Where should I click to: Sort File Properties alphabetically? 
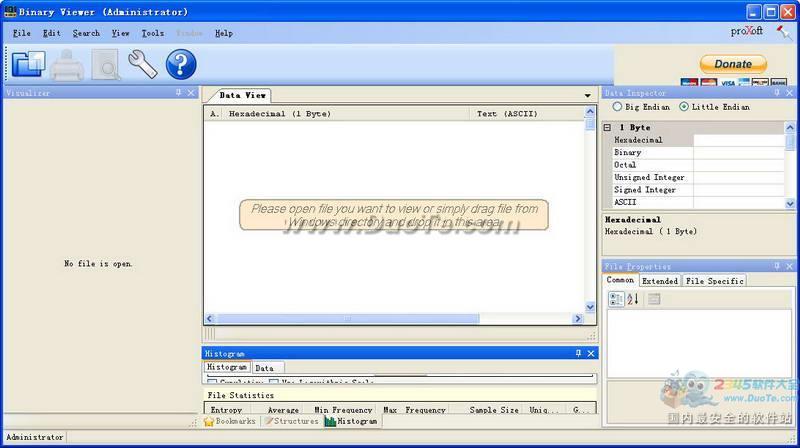point(632,299)
